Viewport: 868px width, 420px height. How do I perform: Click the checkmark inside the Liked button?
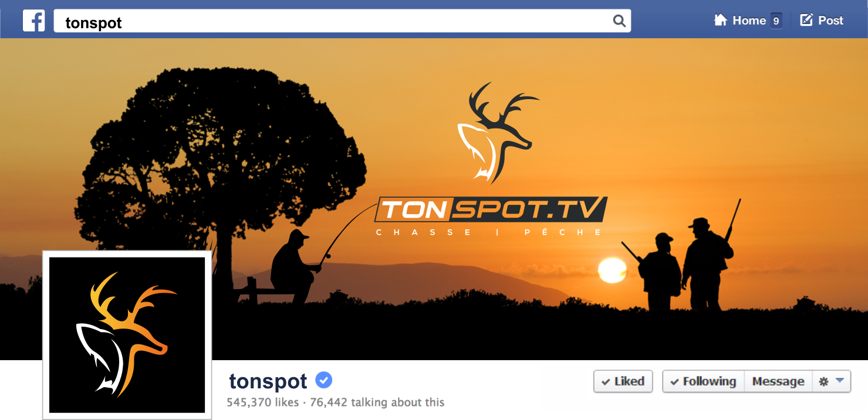pos(606,382)
